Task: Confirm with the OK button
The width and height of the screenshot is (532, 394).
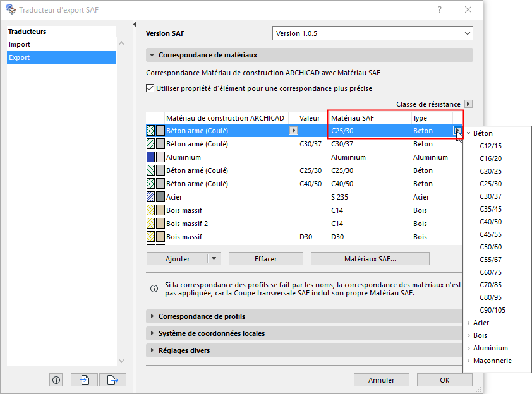Action: tap(444, 380)
